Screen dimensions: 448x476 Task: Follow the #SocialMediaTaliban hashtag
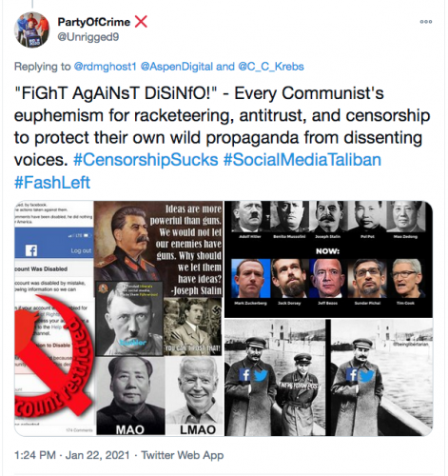(302, 160)
